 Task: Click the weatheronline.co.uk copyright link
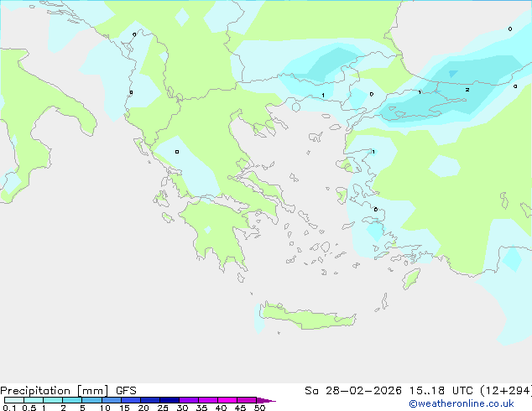[x=462, y=403]
